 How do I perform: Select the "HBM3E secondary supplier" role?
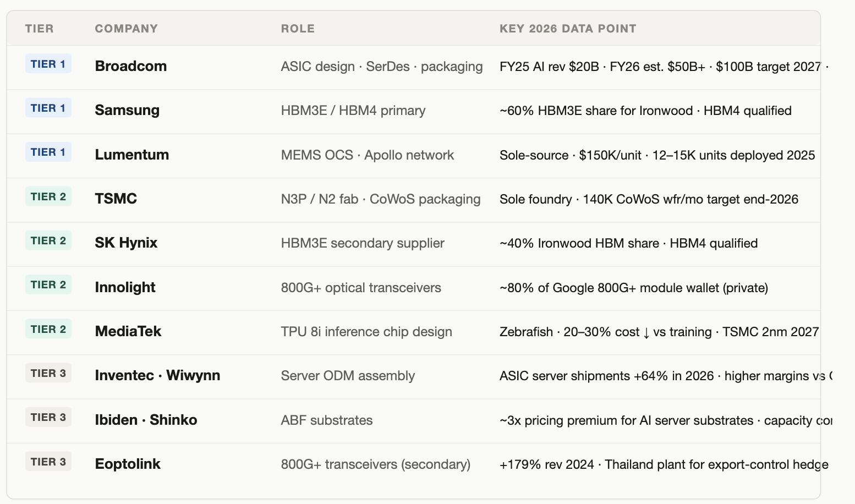(363, 243)
